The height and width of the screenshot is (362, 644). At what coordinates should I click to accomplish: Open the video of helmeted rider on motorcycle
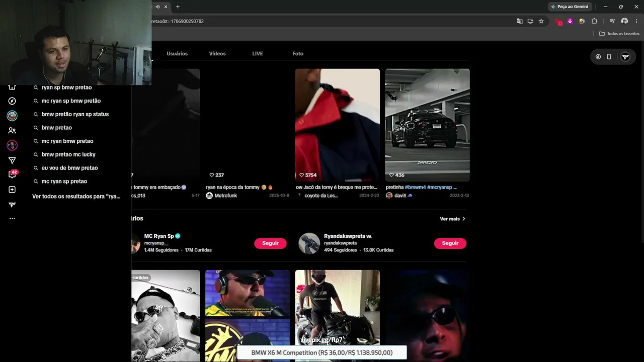(338, 316)
